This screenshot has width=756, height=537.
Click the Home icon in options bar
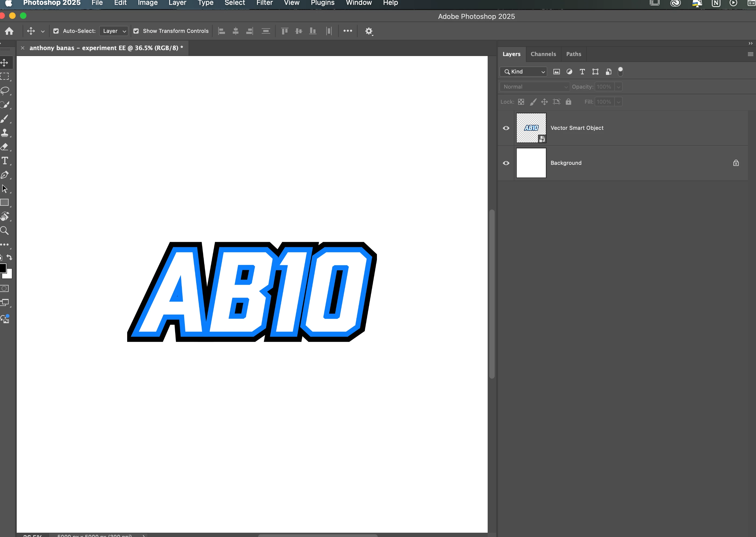[x=9, y=31]
